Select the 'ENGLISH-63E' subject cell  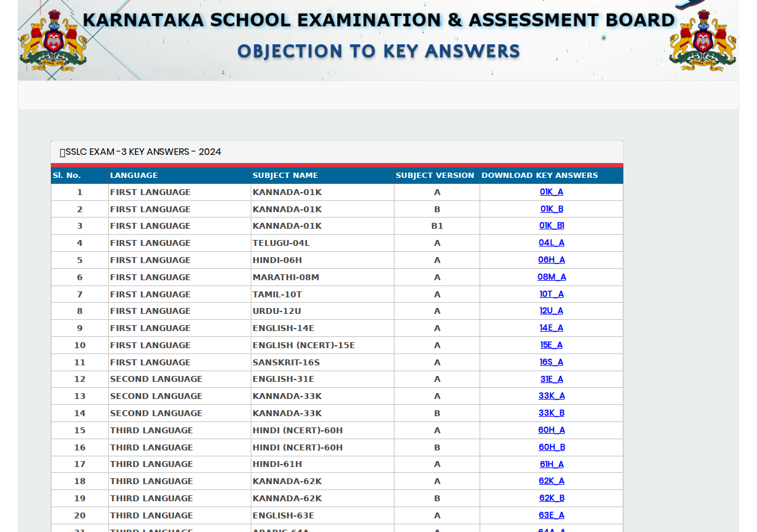coord(322,515)
